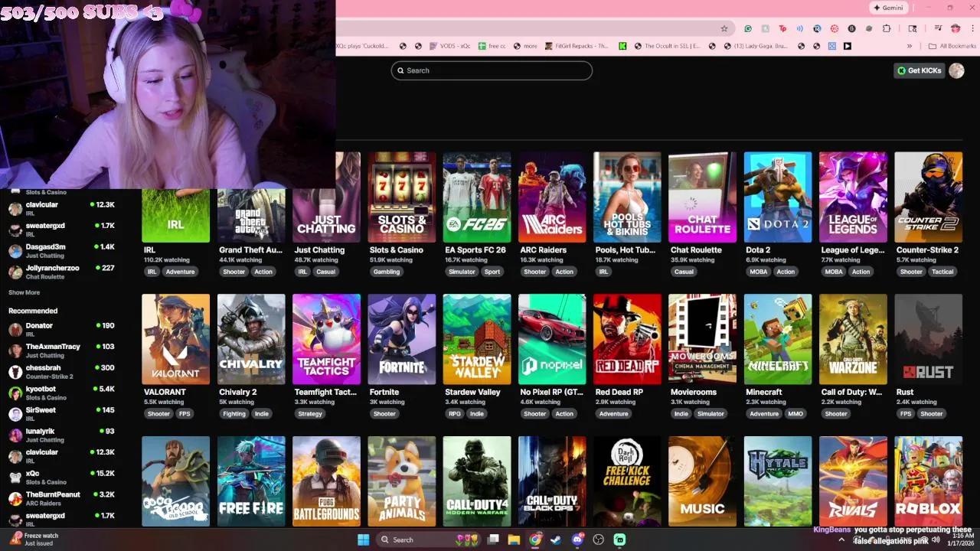Open the 'VODS - xQc' bookmark
The width and height of the screenshot is (980, 551).
pyautogui.click(x=449, y=46)
